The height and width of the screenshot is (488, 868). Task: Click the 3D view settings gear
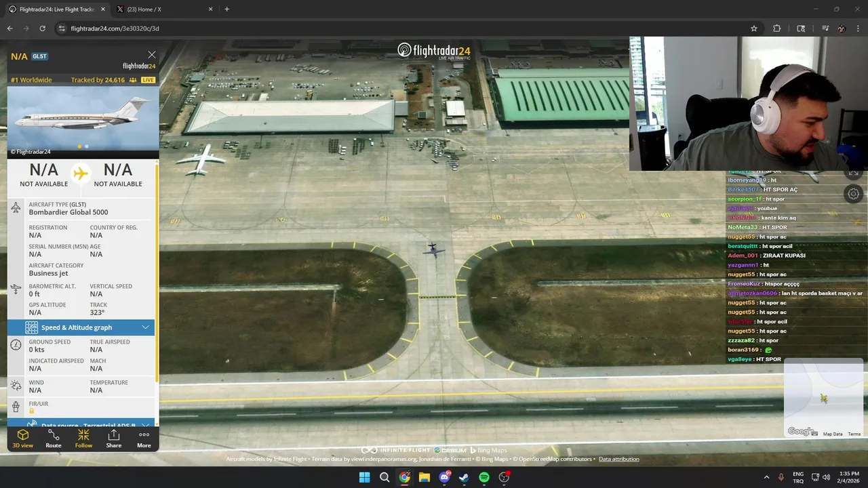coord(853,195)
